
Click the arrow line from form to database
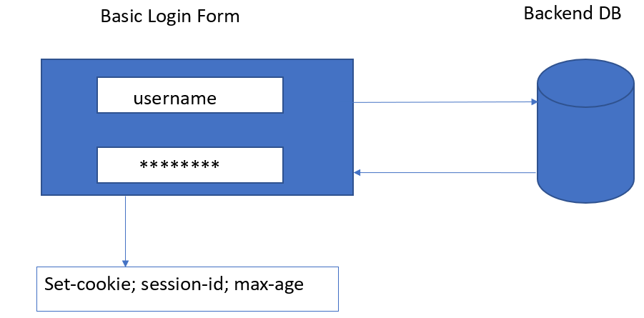pyautogui.click(x=445, y=102)
